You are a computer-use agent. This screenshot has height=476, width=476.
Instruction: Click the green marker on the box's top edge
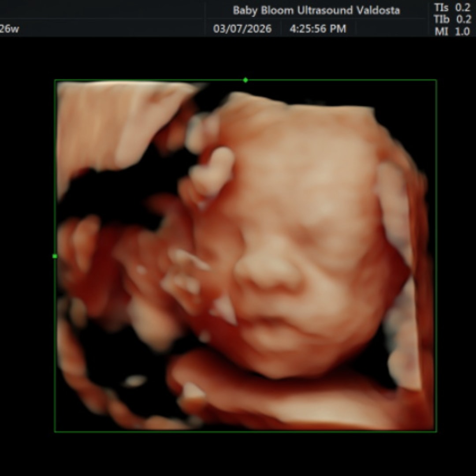point(245,80)
